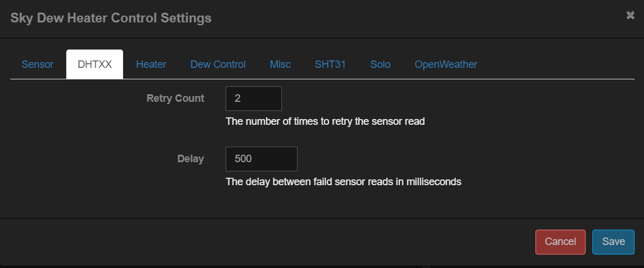
Task: Focus the Retry Count input field
Action: click(x=253, y=98)
